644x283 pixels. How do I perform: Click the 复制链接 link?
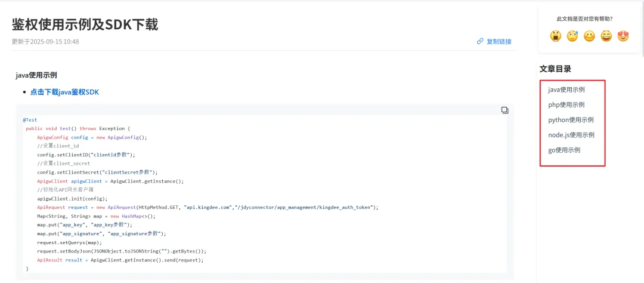pyautogui.click(x=499, y=41)
